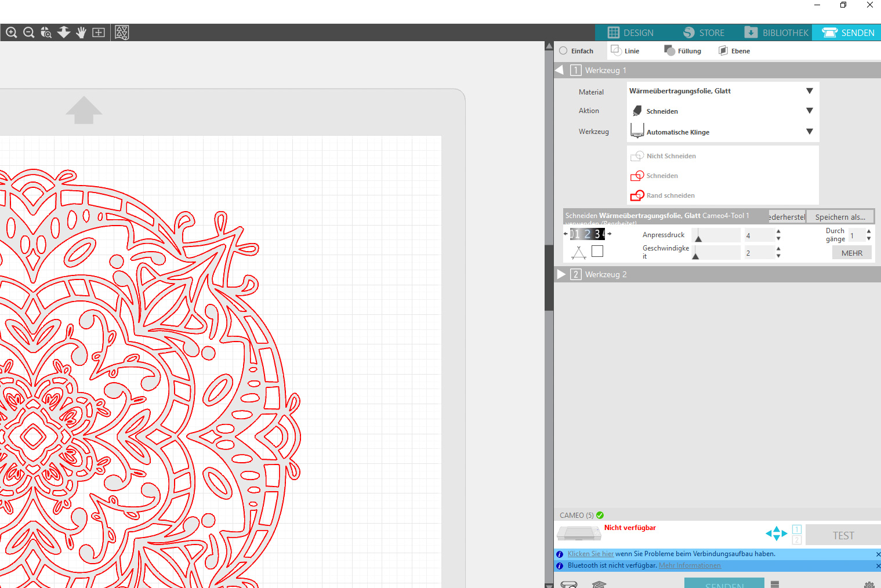Switch to the DESIGN tab
This screenshot has width=881, height=588.
pyautogui.click(x=630, y=32)
